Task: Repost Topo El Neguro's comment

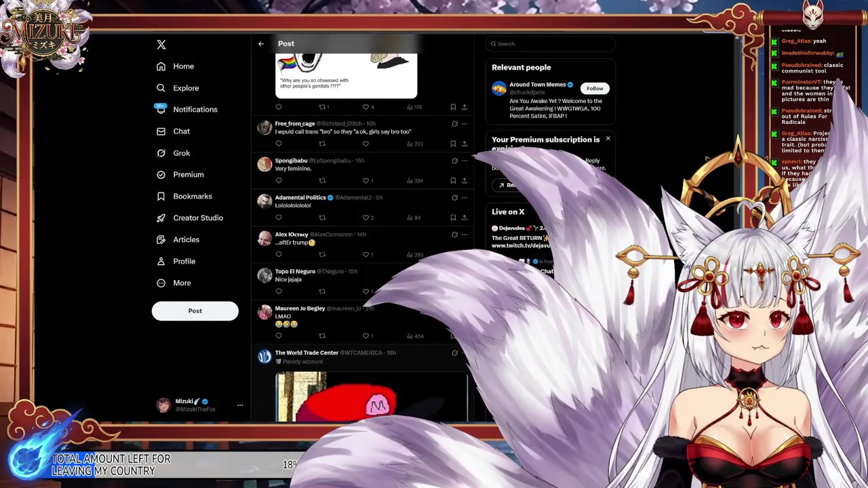Action: pos(322,291)
